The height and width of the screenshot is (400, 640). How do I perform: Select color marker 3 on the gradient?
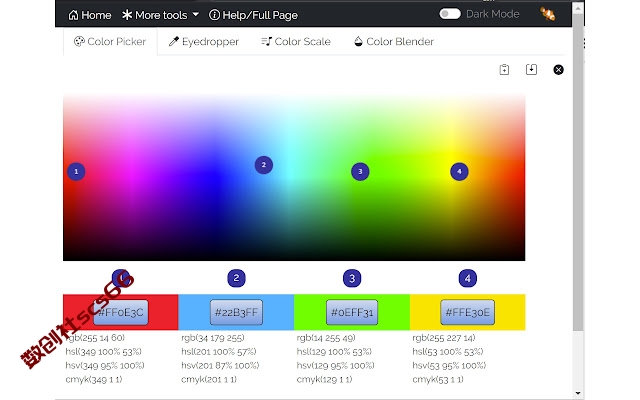(360, 171)
